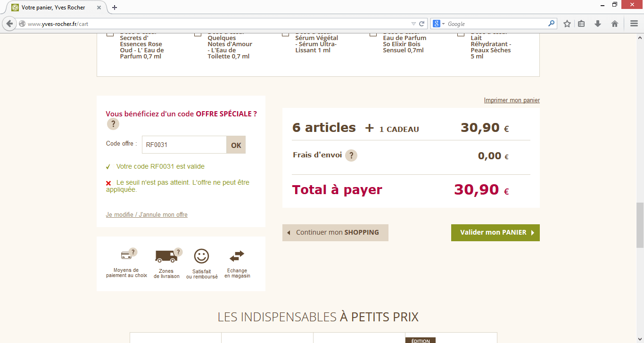This screenshot has height=343, width=644.
Task: Expand the URL history dropdown arrow
Action: point(413,24)
